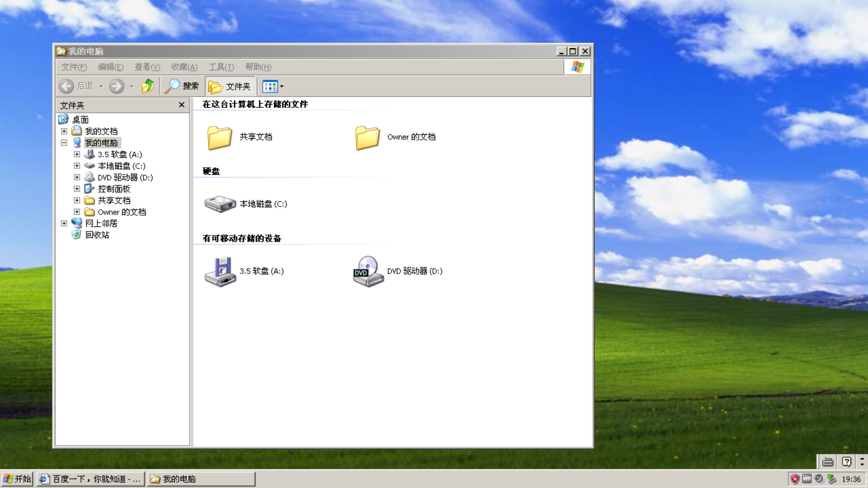Click the 开始 Start button
This screenshot has width=868, height=488.
17,479
